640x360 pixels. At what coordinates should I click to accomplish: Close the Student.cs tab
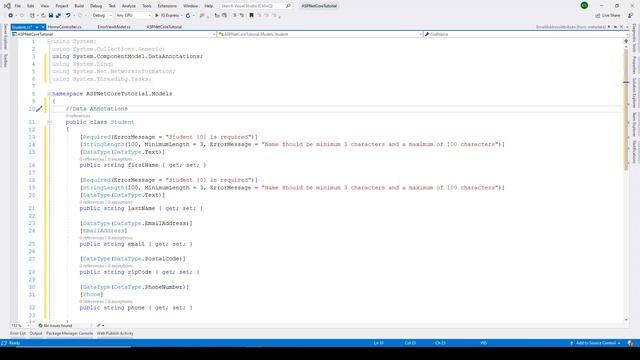pos(43,27)
